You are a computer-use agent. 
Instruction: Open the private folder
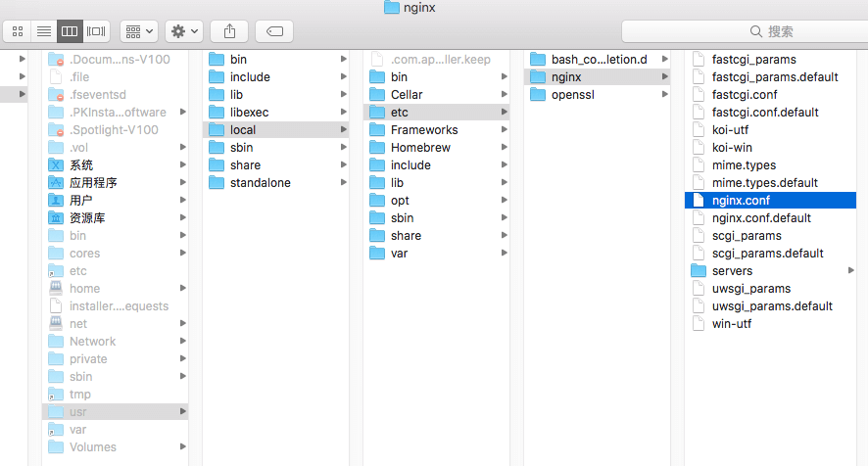pyautogui.click(x=116, y=359)
